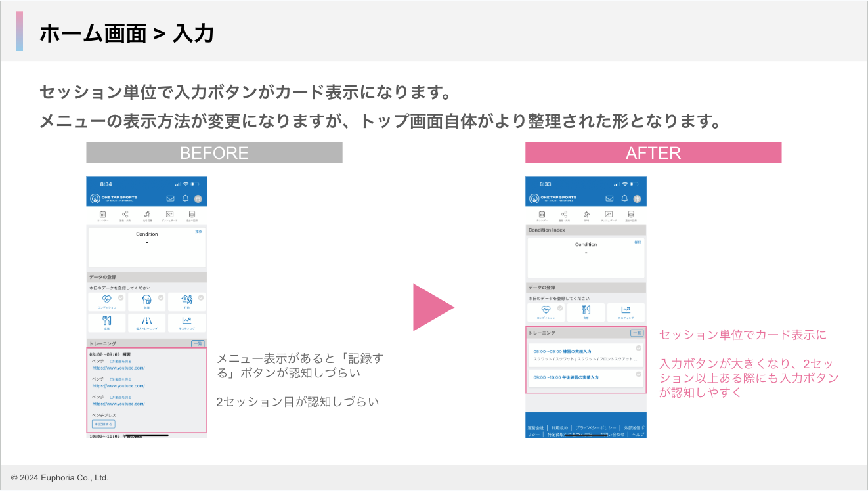Toggle the check mark on AFTER condition tile

click(560, 307)
